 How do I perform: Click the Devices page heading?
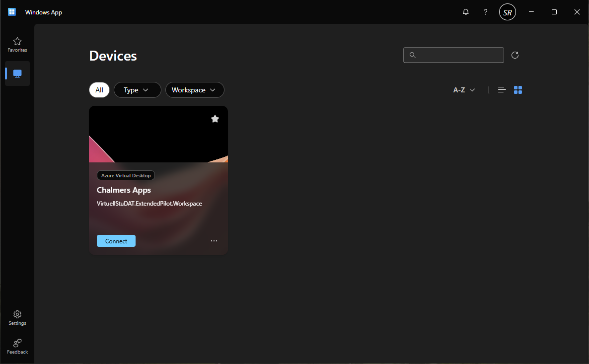coord(113,56)
